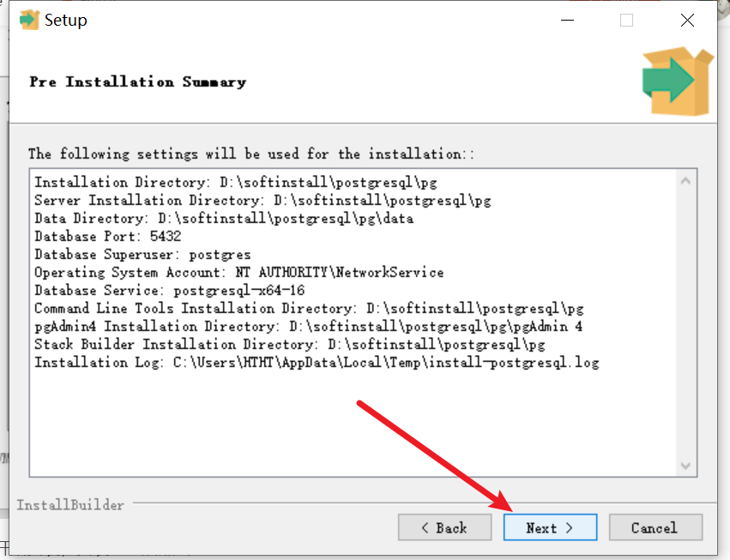Screen dimensions: 730x560
Task: Maximize the Setup window
Action: pyautogui.click(x=627, y=20)
